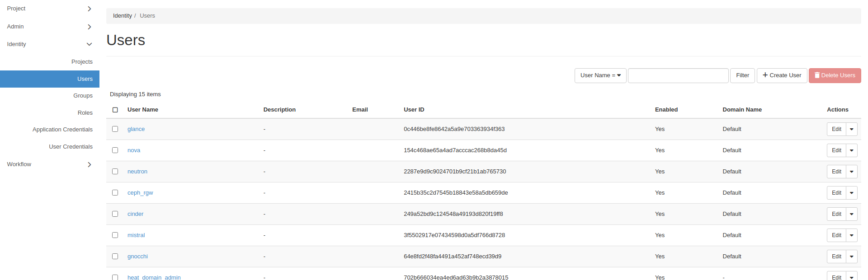Click Edit for the mistral user

(x=836, y=235)
